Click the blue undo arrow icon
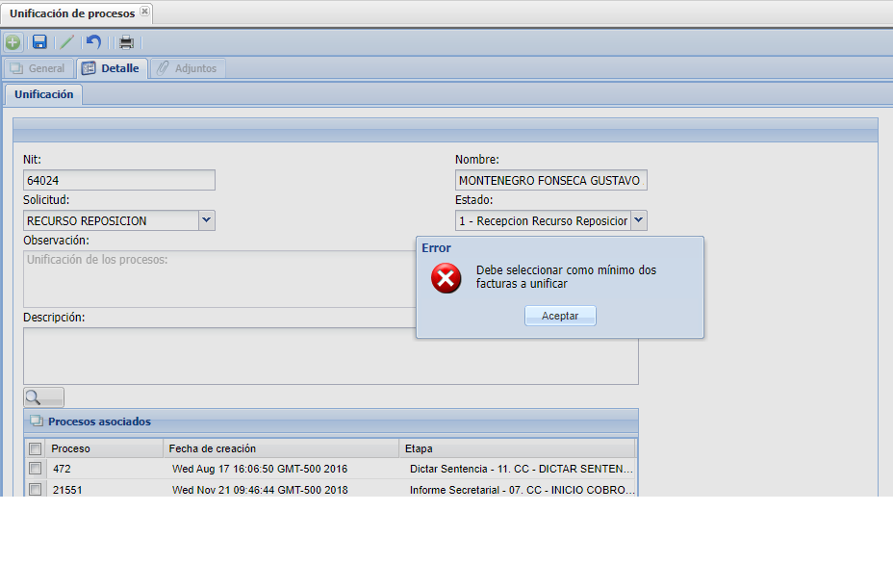This screenshot has width=893, height=588. click(x=93, y=42)
